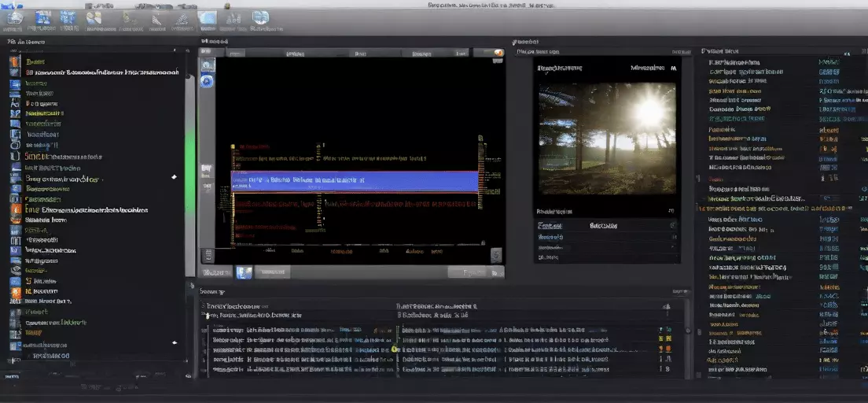Click the blue icon button below the viewer
The height and width of the screenshot is (403, 868).
(x=244, y=272)
